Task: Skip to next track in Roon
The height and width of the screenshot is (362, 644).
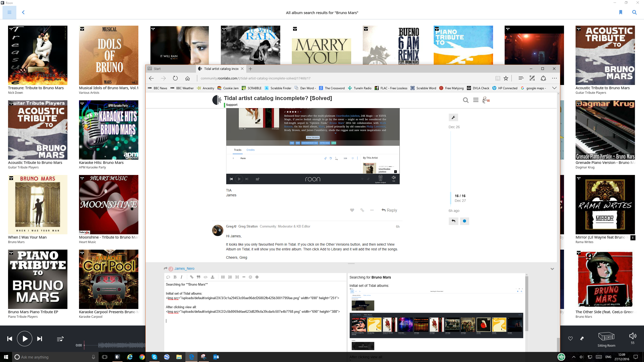Action: [39, 339]
